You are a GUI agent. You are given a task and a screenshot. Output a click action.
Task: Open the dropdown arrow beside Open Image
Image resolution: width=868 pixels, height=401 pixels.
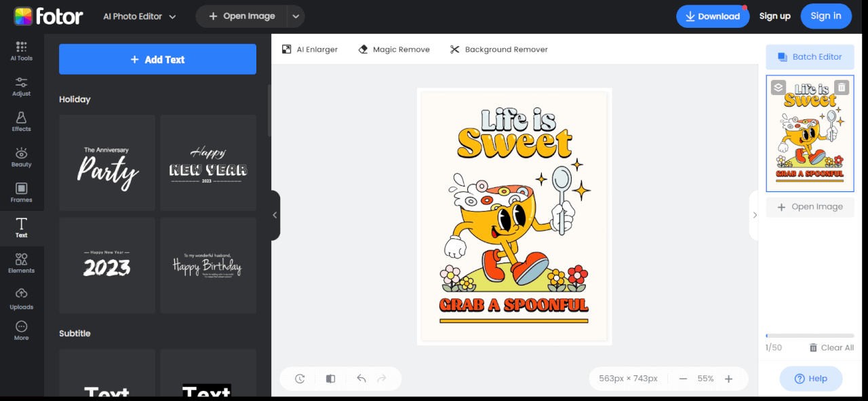[295, 16]
